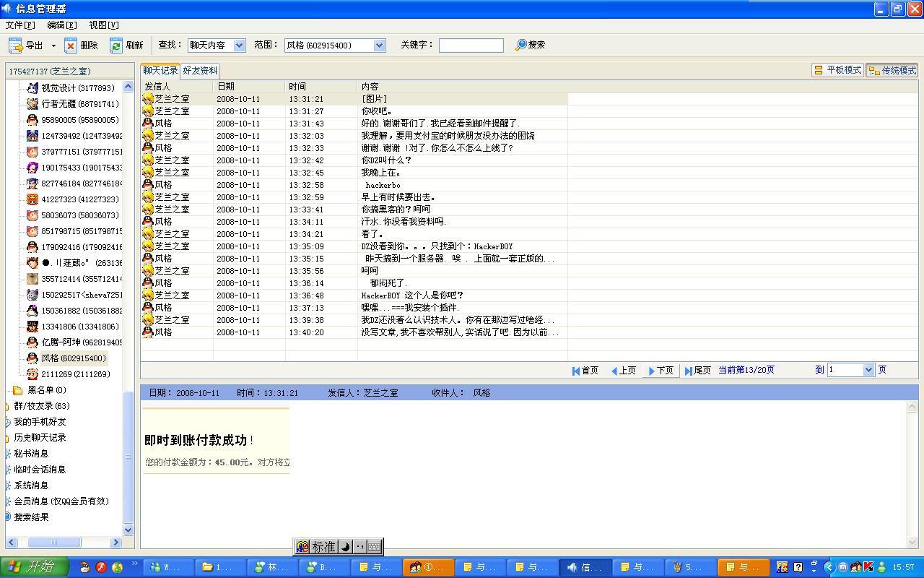Click avatar icon of 179092416 contact

click(32, 247)
